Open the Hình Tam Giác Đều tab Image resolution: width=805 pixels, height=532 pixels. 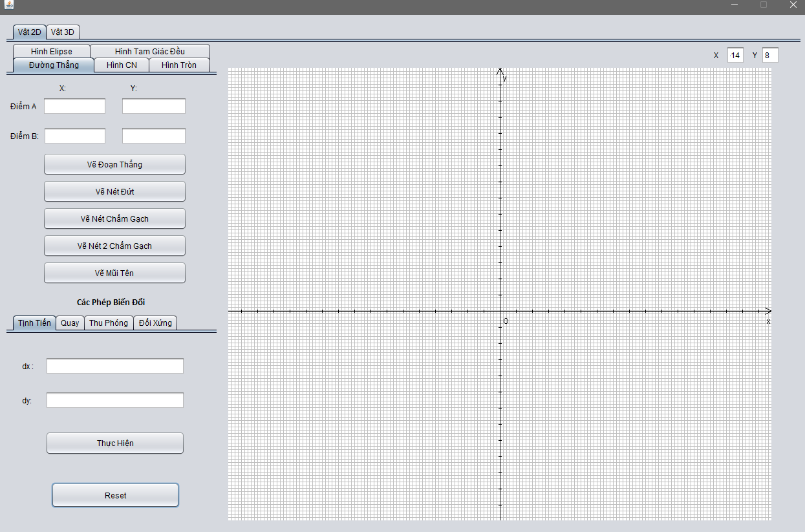click(150, 51)
